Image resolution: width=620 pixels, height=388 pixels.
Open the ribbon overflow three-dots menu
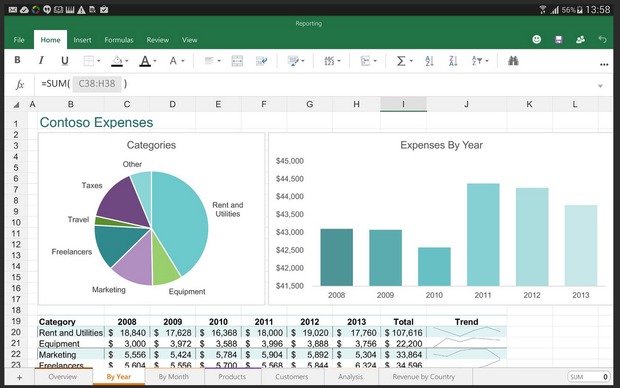(x=604, y=64)
